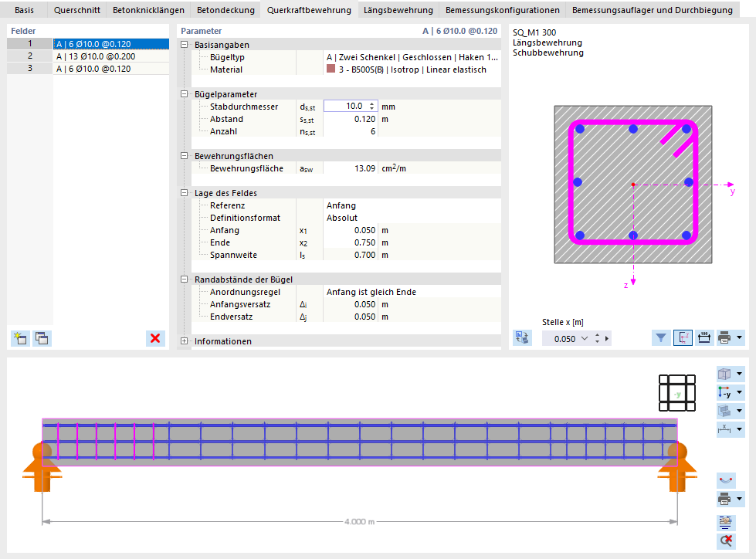Click the solid model render icon
Viewport: 756px width, 559px height.
(x=724, y=411)
